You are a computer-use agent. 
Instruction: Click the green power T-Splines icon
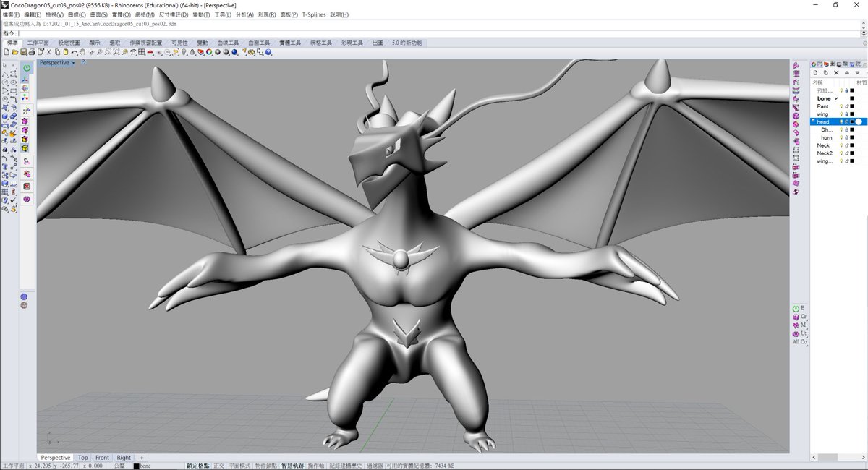(x=27, y=67)
